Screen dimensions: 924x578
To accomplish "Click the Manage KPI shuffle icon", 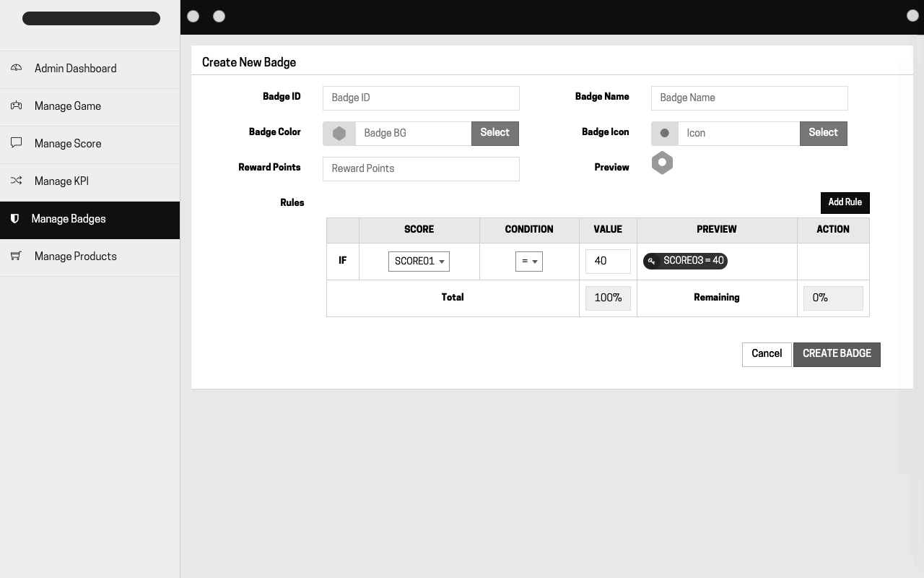I will pyautogui.click(x=16, y=181).
